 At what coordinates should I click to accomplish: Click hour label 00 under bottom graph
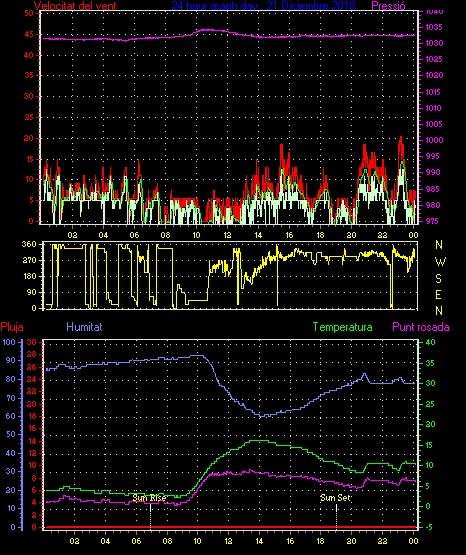pyautogui.click(x=414, y=541)
